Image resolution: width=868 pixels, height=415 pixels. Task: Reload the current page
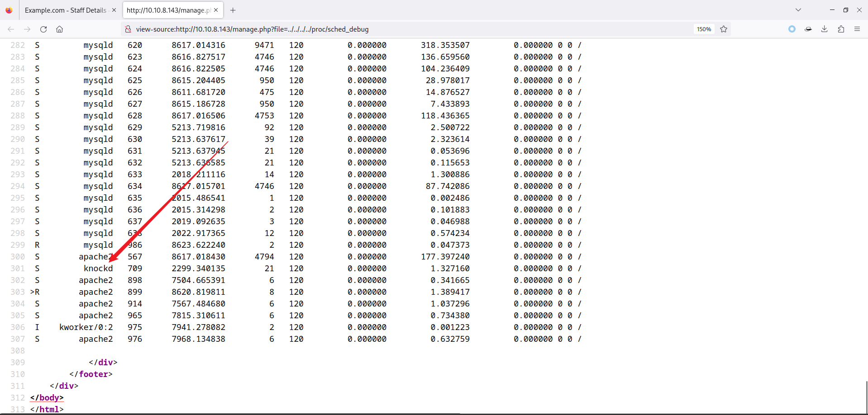pyautogui.click(x=43, y=29)
